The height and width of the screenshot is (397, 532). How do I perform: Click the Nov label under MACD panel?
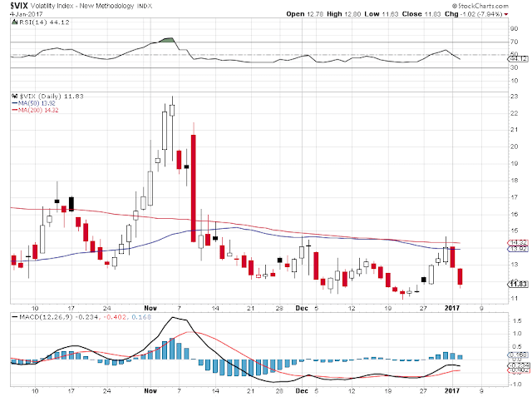[150, 391]
